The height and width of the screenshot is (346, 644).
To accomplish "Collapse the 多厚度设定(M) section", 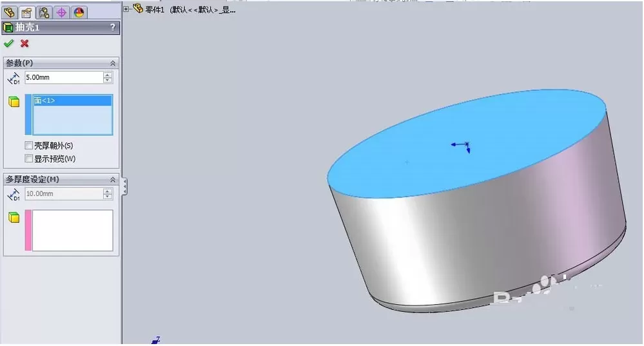I will tap(113, 180).
